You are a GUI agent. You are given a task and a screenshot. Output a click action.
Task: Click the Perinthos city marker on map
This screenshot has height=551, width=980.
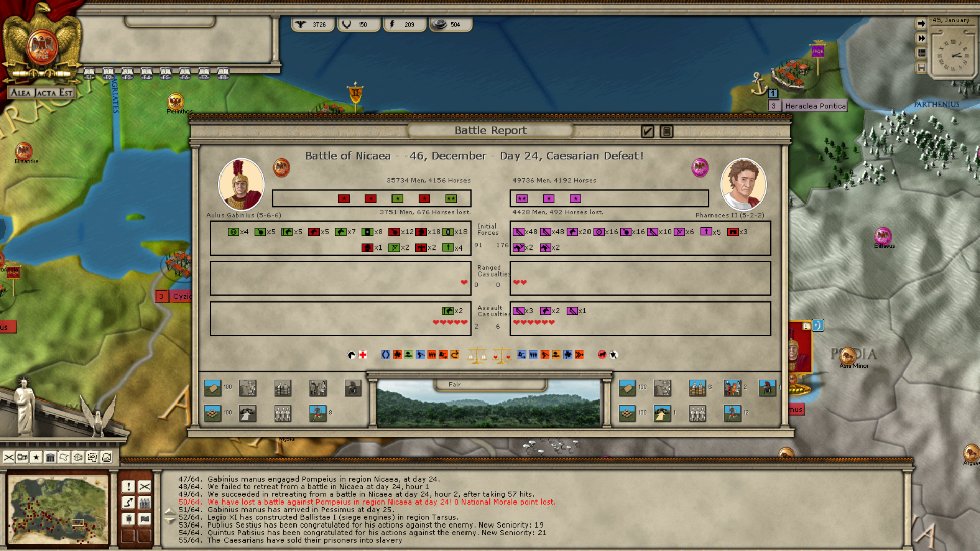pyautogui.click(x=176, y=102)
